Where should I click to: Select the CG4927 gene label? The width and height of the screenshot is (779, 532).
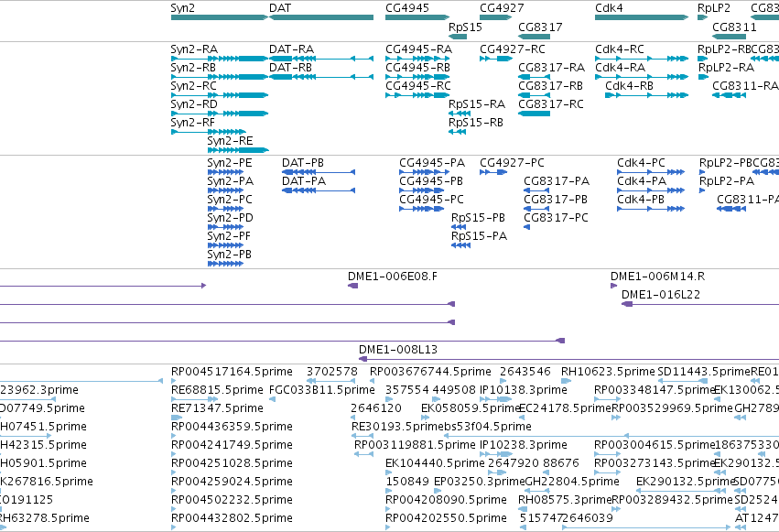[502, 8]
